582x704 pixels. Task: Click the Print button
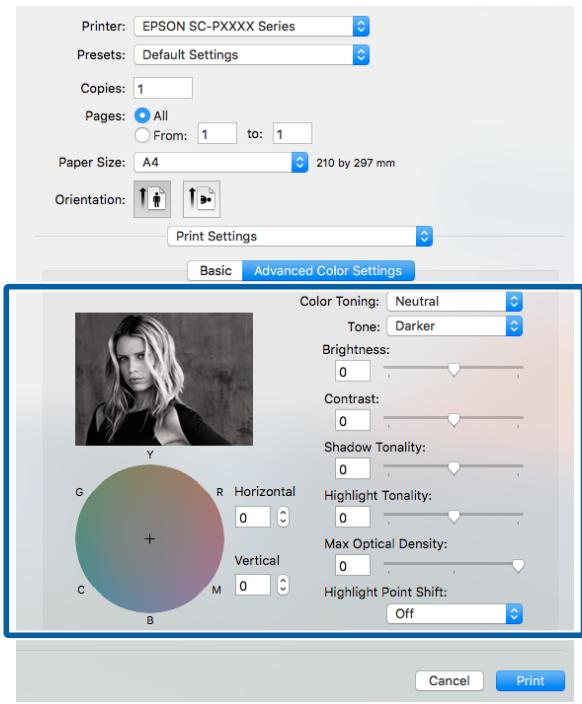click(x=530, y=681)
